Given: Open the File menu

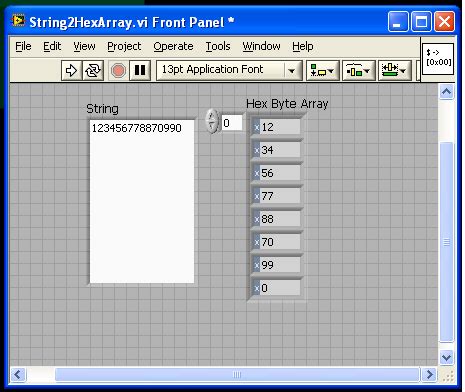Looking at the screenshot, I should [x=23, y=46].
